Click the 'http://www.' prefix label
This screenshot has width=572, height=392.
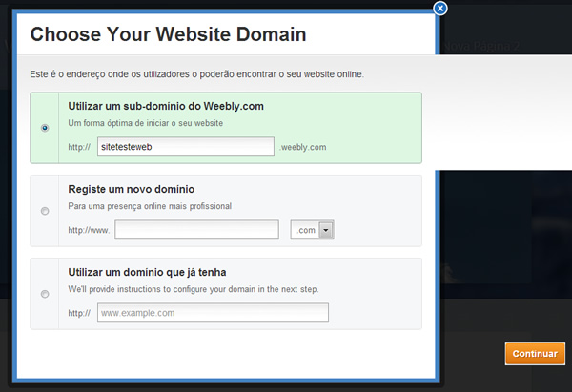coord(89,230)
